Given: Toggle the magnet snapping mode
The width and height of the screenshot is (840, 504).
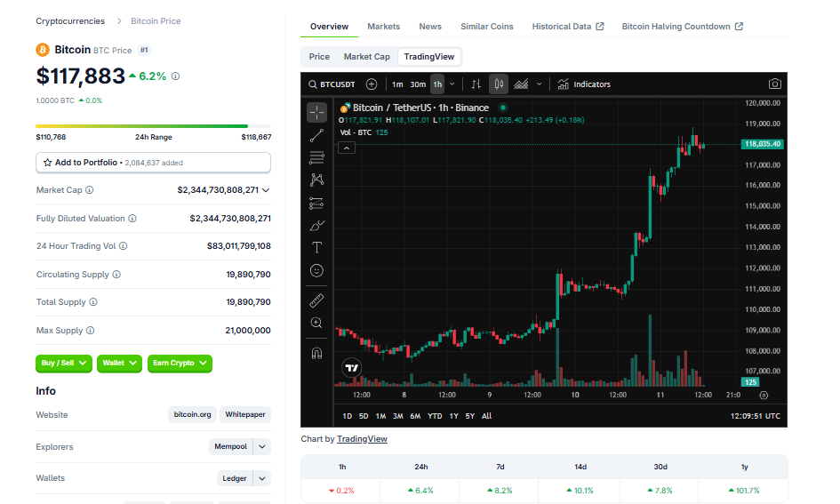Looking at the screenshot, I should pyautogui.click(x=316, y=353).
